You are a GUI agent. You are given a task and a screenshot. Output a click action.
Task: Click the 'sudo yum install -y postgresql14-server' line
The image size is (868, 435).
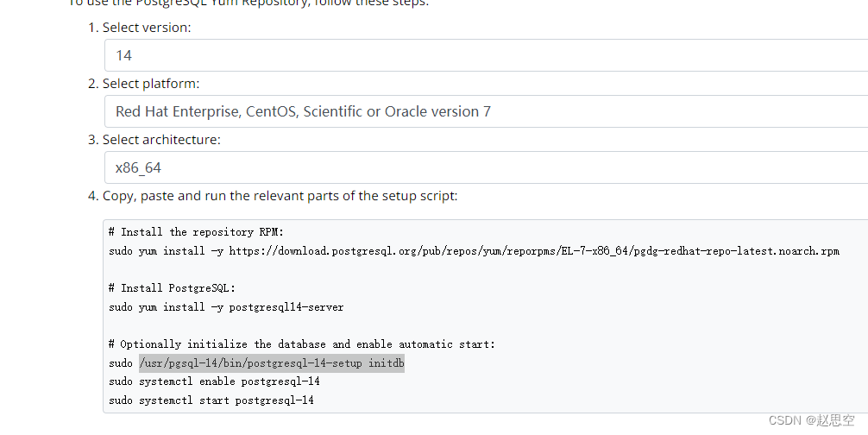pos(226,307)
